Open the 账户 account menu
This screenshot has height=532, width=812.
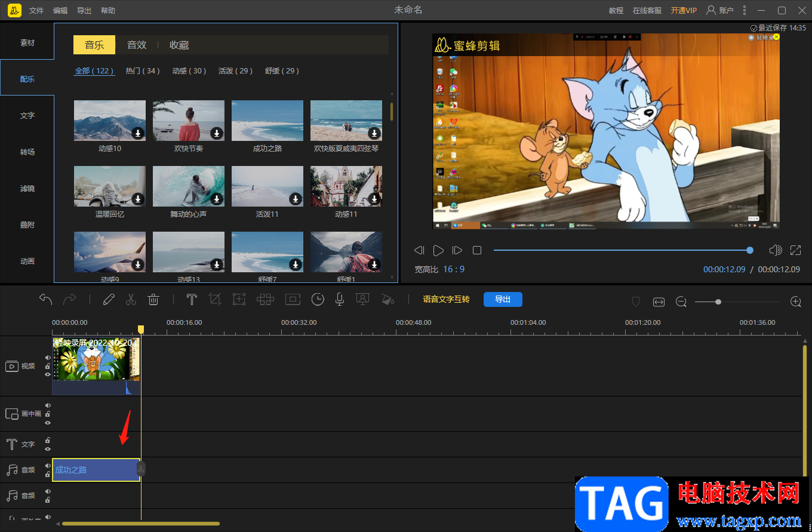pyautogui.click(x=719, y=10)
